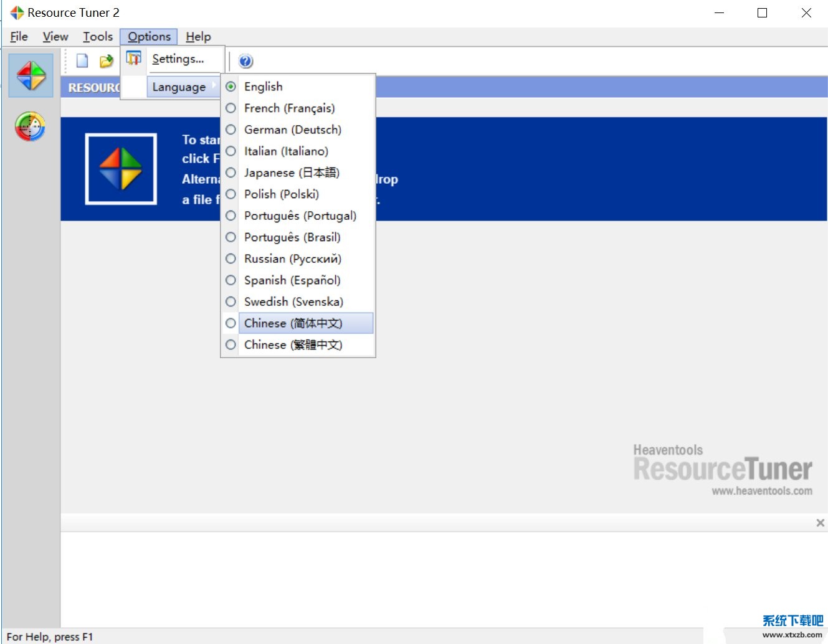
Task: Pick Russian (Русский) from the language list
Action: click(292, 258)
